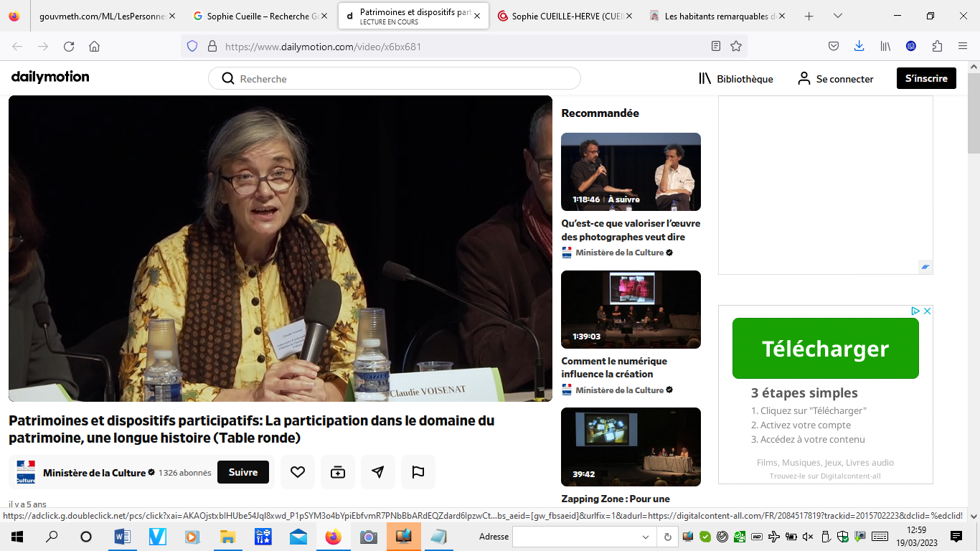Image resolution: width=980 pixels, height=551 pixels.
Task: Share video with paper plane icon
Action: coord(378,472)
